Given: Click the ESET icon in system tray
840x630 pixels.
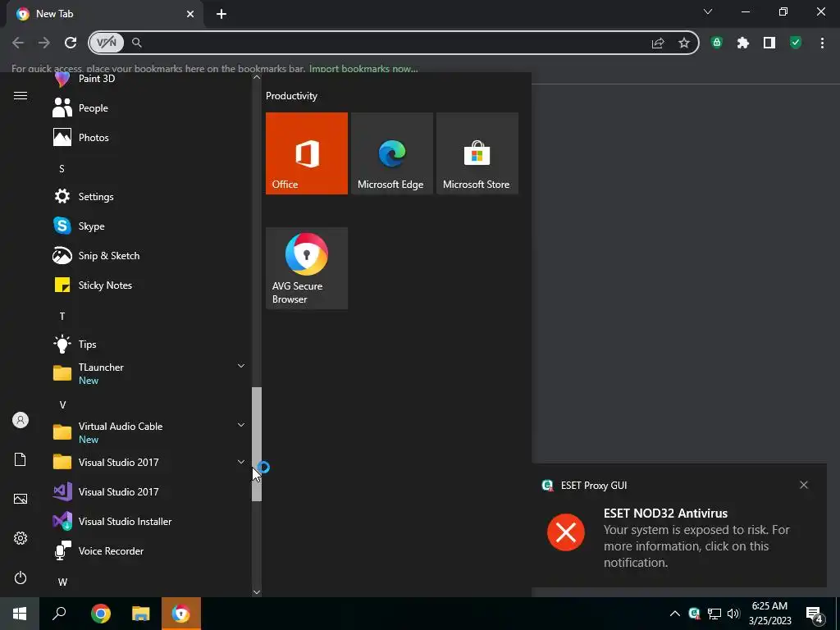Looking at the screenshot, I should point(694,614).
